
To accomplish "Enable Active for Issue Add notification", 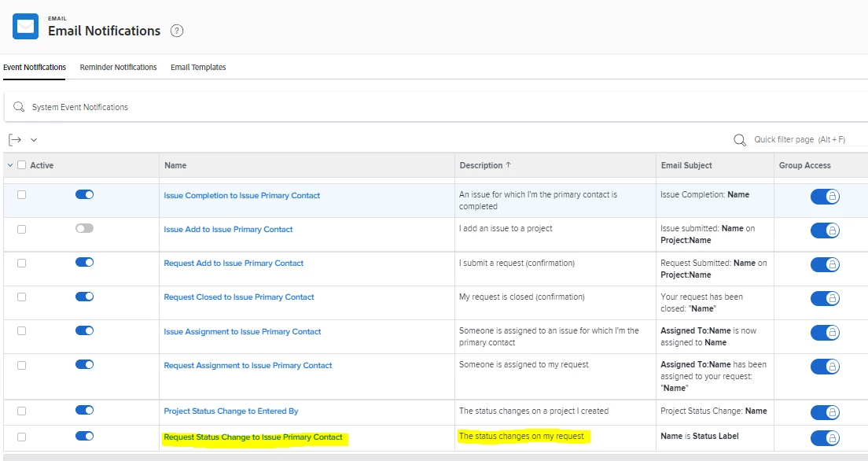I will [85, 228].
